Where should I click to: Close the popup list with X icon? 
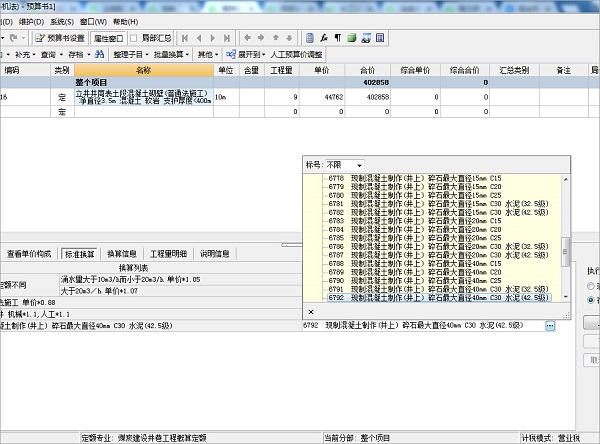click(x=310, y=312)
